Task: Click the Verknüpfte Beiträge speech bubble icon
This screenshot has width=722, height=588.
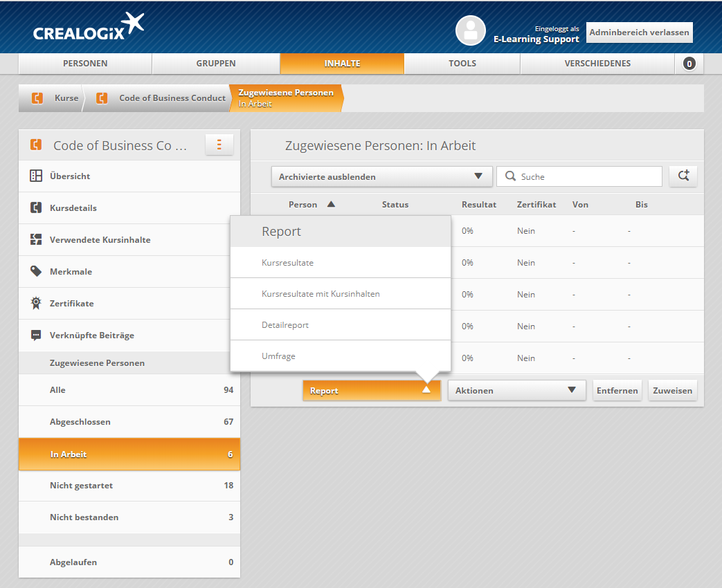Action: click(x=36, y=336)
